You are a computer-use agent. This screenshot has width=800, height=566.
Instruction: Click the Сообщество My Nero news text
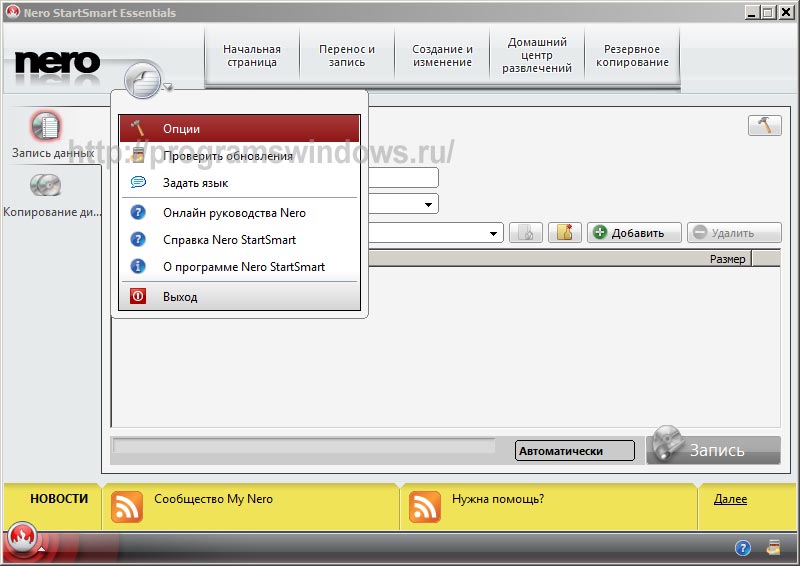coord(213,499)
